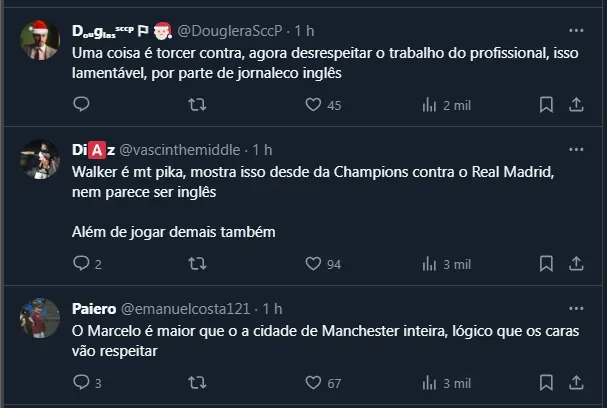Open Paiero's profile picture
The width and height of the screenshot is (607, 408).
coord(40,318)
